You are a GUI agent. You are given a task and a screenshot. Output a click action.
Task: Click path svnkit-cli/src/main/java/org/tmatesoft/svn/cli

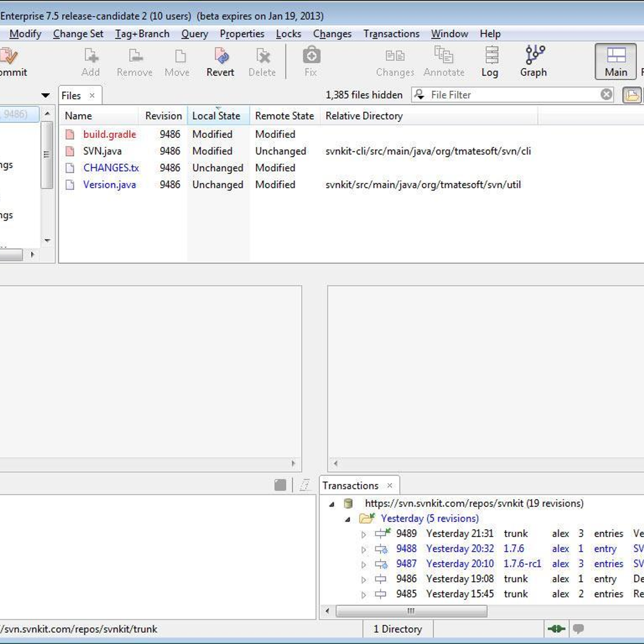pyautogui.click(x=428, y=151)
